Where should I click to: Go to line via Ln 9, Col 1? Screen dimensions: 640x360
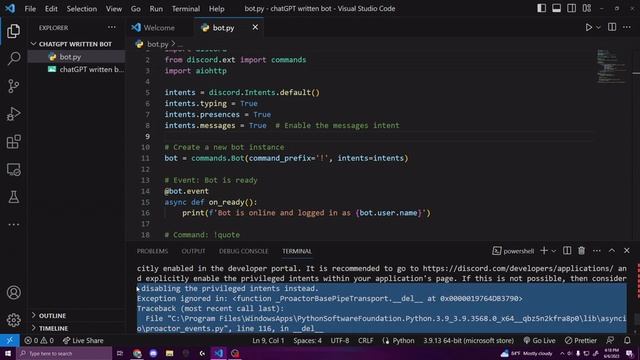point(268,340)
